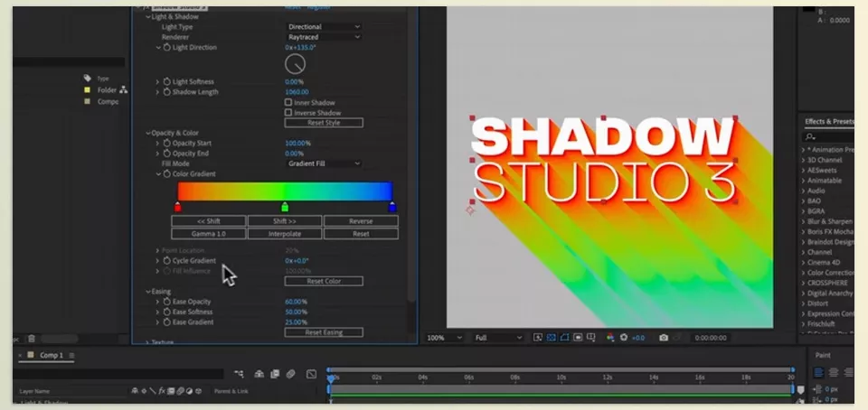Toggle Shadow Length stopwatch

pyautogui.click(x=166, y=92)
